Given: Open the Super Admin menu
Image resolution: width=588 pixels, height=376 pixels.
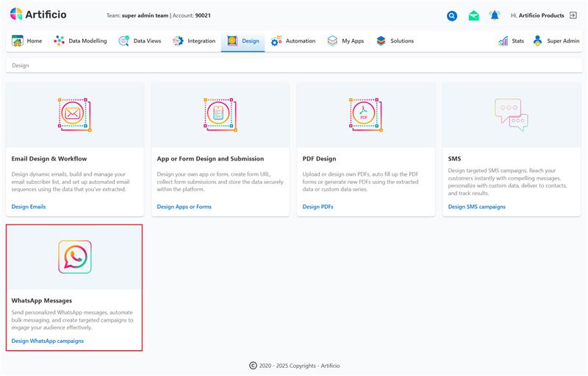Looking at the screenshot, I should (563, 41).
